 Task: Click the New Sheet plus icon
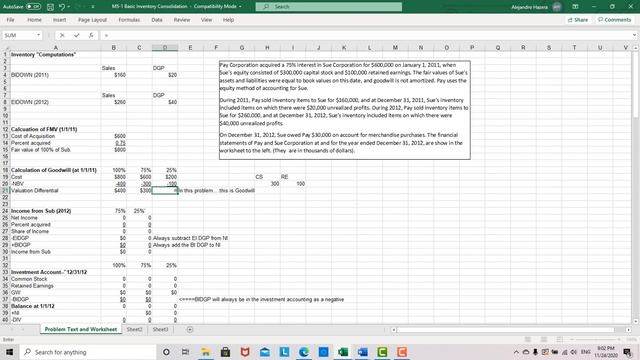[190, 329]
